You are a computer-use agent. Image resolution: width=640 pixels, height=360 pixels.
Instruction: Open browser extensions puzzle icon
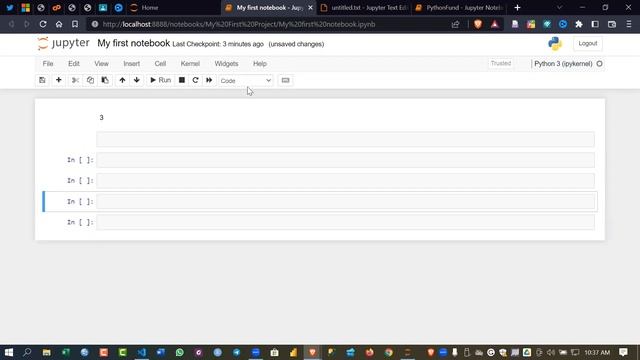click(x=579, y=24)
